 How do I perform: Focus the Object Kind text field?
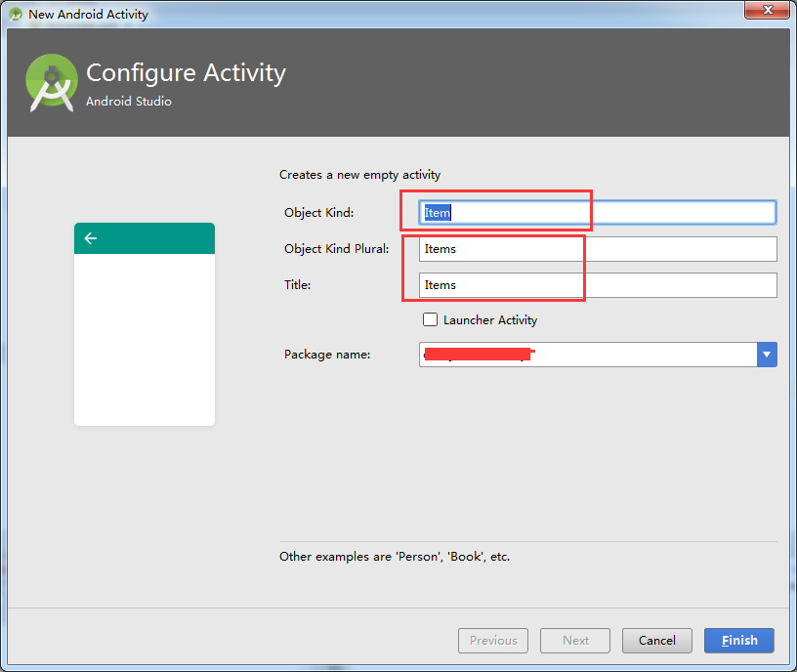pos(598,212)
